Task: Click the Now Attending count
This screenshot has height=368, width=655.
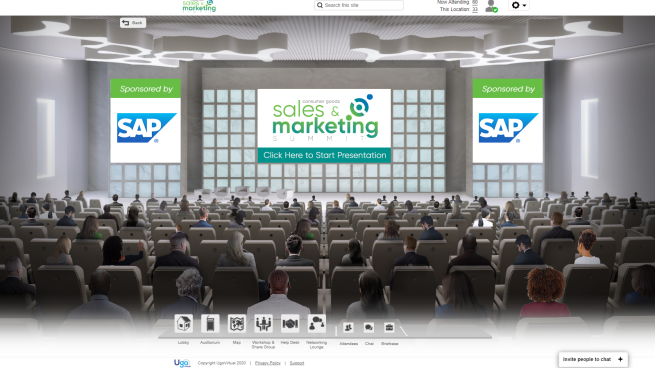Action: point(475,2)
